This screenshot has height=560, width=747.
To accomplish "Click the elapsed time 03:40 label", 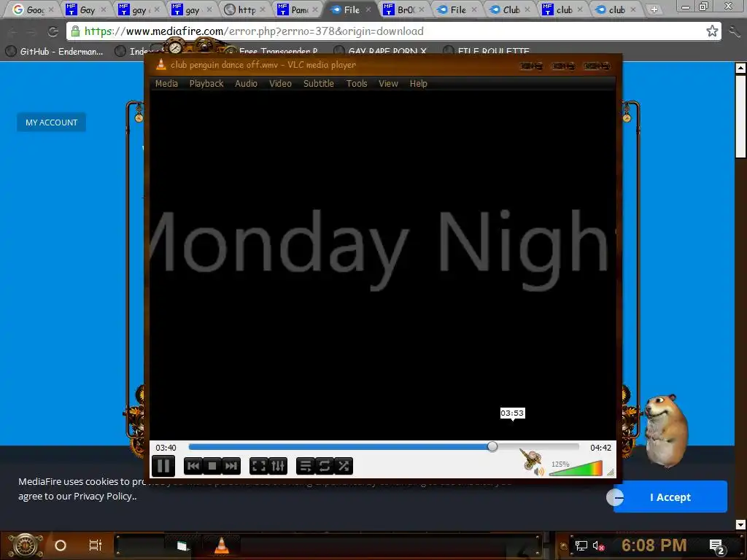I will 166,448.
